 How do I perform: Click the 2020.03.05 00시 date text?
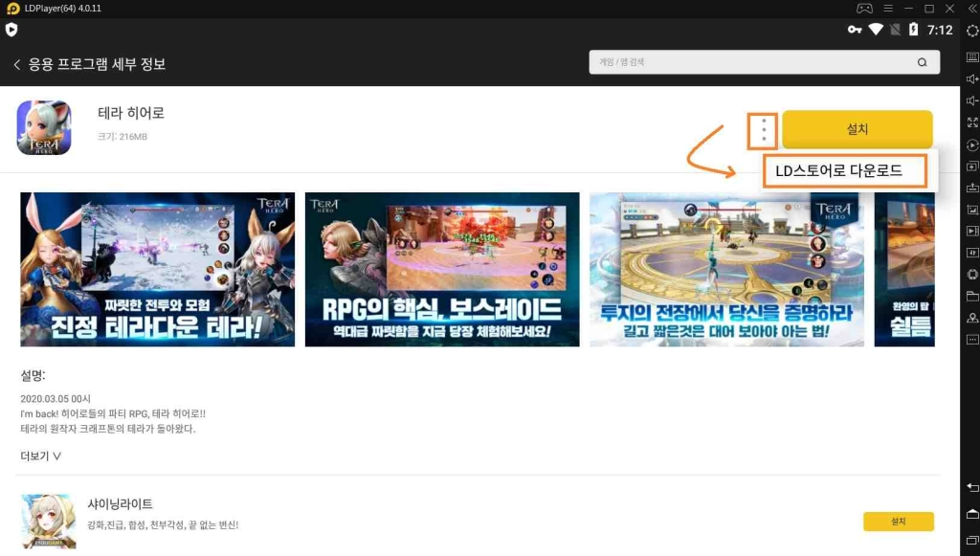coord(56,398)
